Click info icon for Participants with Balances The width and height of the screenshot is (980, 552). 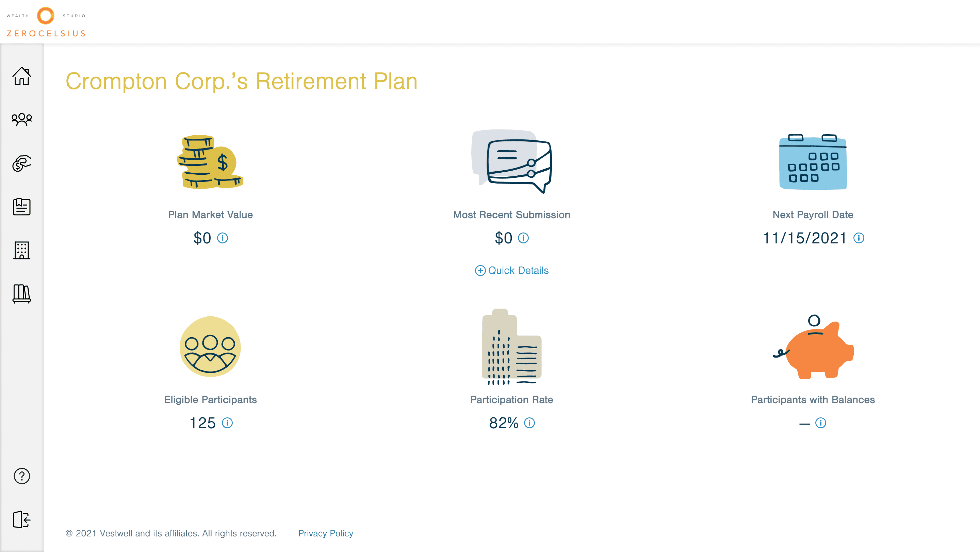820,423
